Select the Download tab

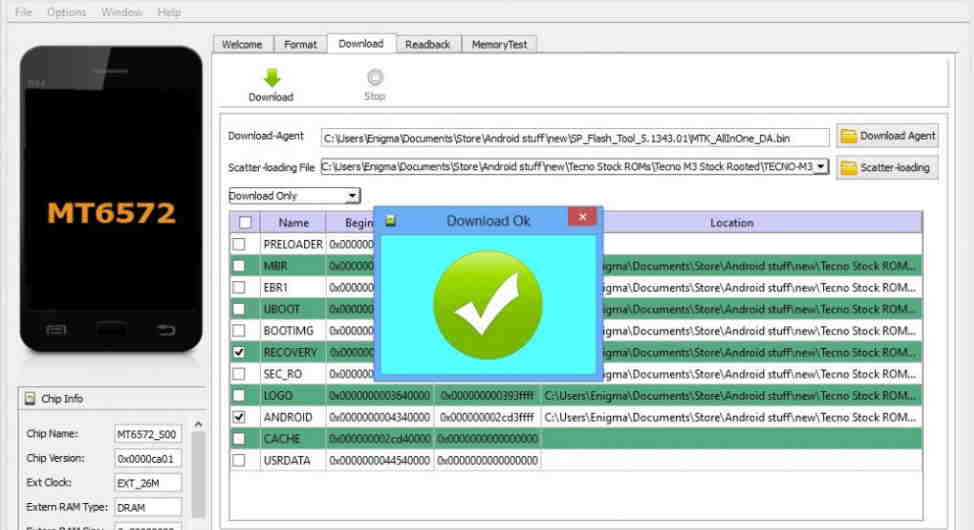[x=361, y=43]
